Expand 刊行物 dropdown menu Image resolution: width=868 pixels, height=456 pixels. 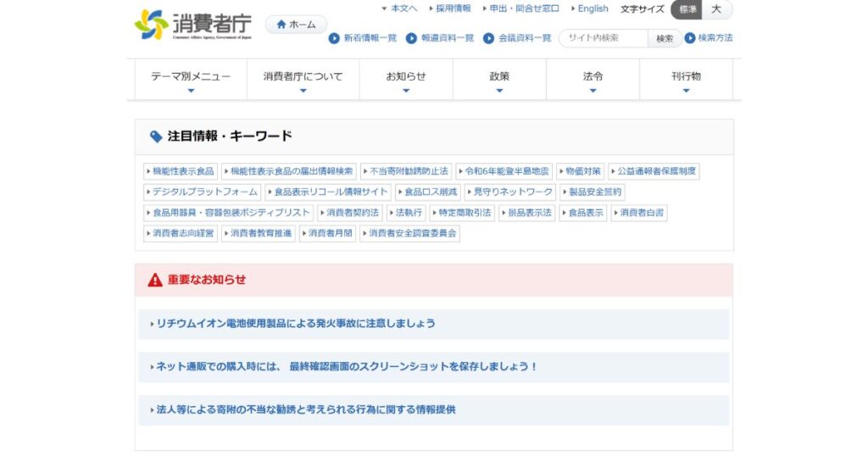[686, 81]
